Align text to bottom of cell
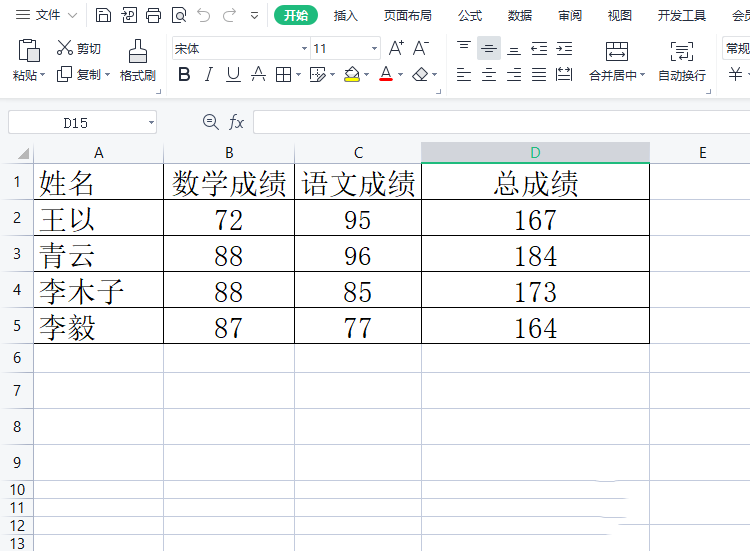750x551 pixels. (514, 48)
